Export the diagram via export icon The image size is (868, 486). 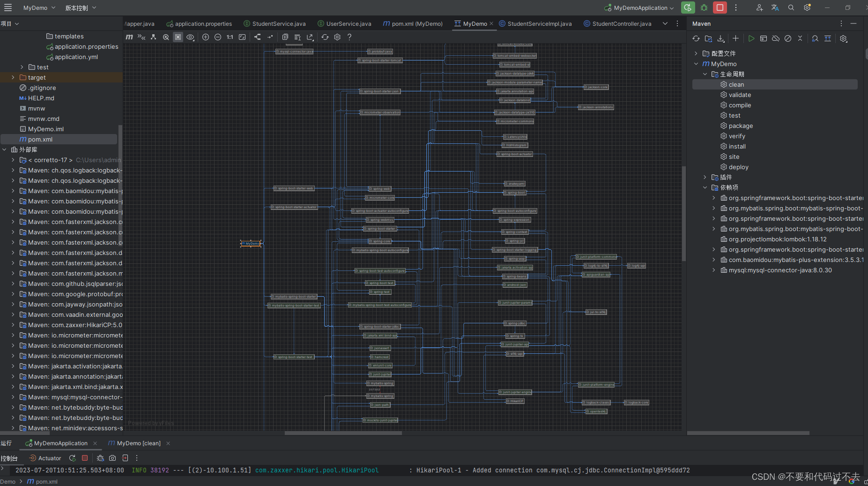(x=310, y=37)
